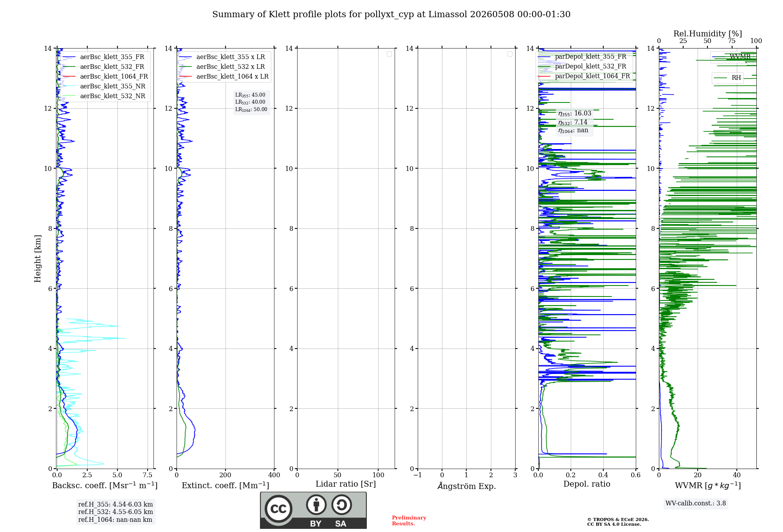Click the WVMR [g*kg⁻¹] axis label
Screen dimensions: 783x532
coord(708,486)
